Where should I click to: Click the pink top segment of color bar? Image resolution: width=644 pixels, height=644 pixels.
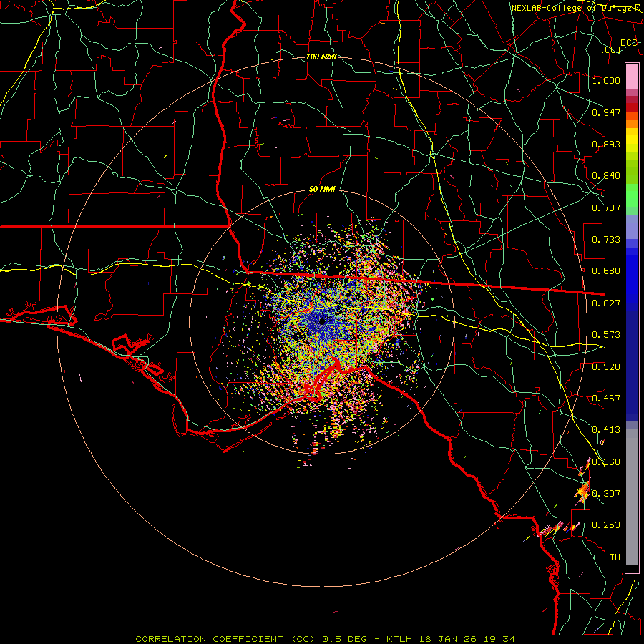[x=632, y=77]
